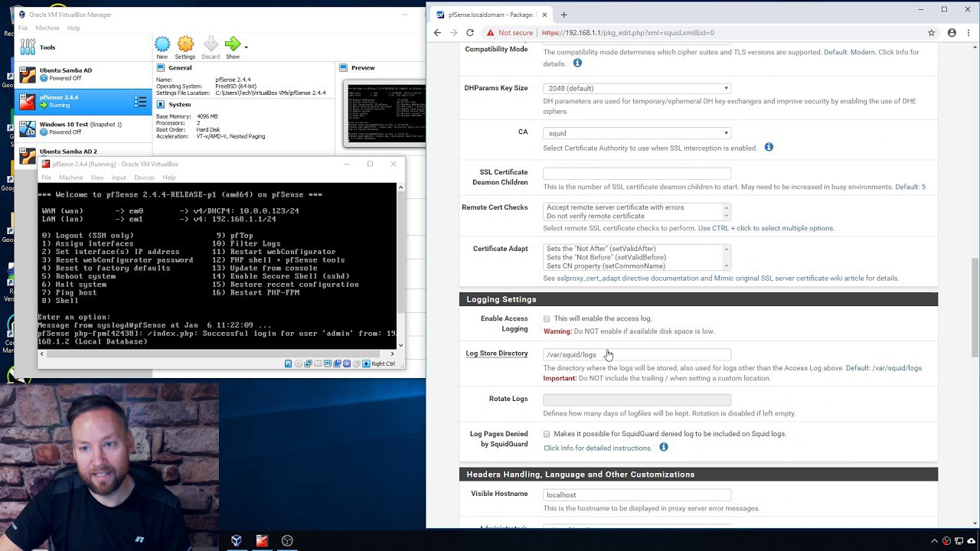This screenshot has width=980, height=551.
Task: Open VirtualBox icon in Windows taskbar
Action: [237, 540]
